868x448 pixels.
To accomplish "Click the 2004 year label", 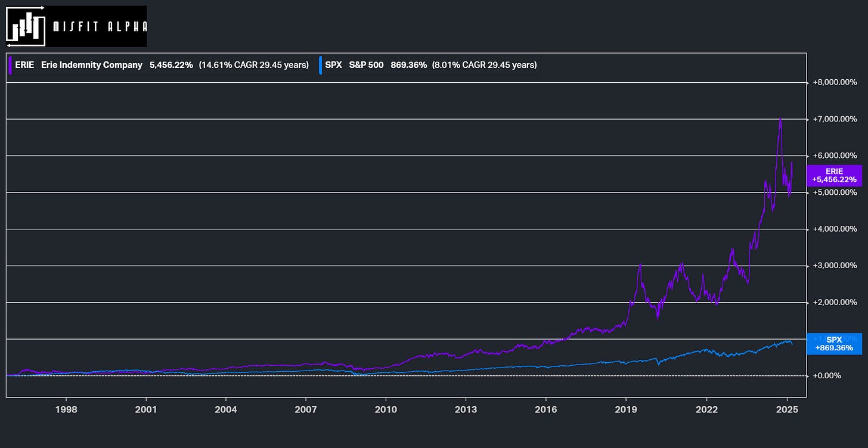I will click(226, 410).
